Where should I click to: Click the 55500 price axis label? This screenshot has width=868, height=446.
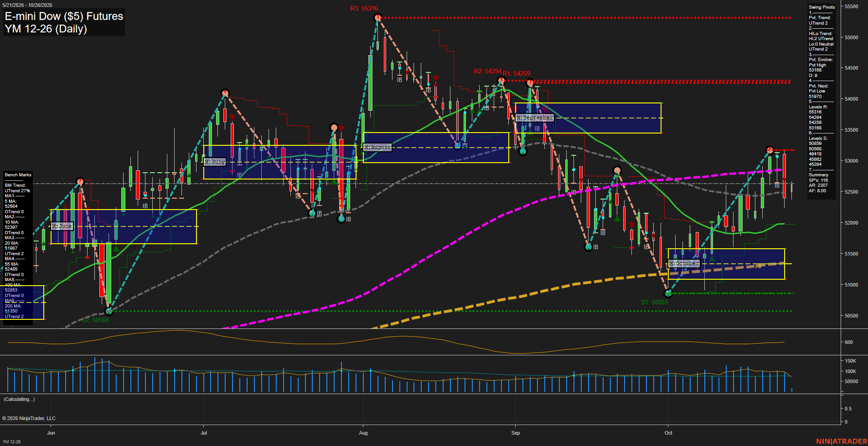(852, 6)
